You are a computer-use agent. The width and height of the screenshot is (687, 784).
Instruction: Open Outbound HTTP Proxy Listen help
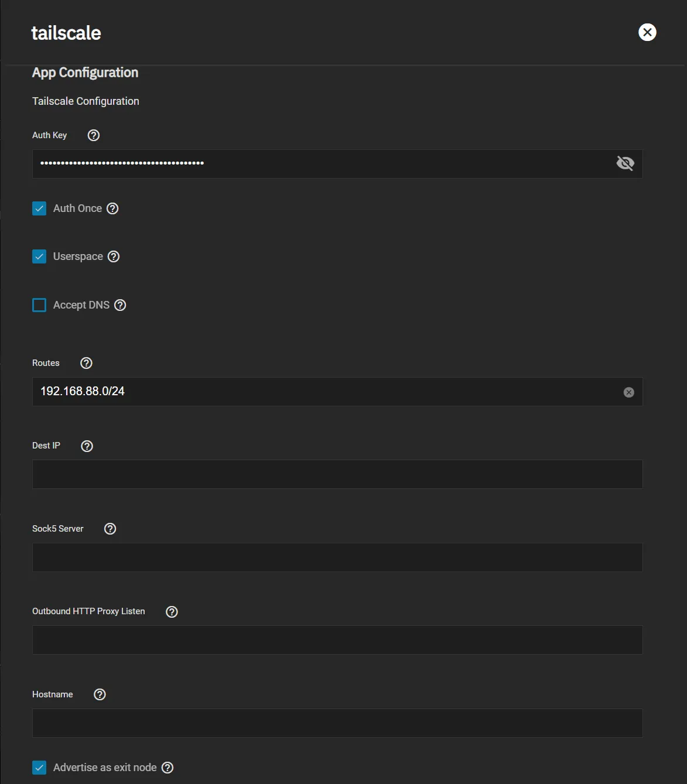pos(172,612)
